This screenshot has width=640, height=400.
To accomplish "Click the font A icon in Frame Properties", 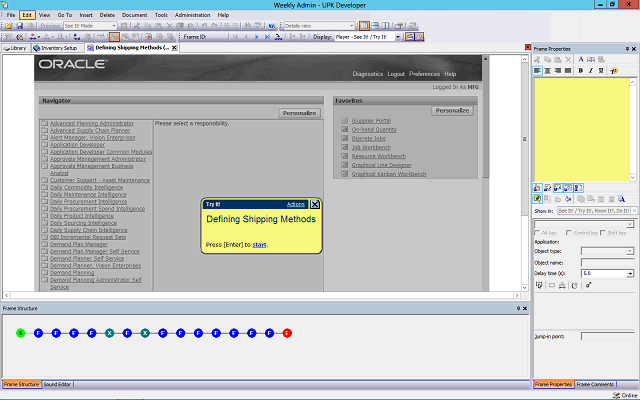I will [x=581, y=60].
